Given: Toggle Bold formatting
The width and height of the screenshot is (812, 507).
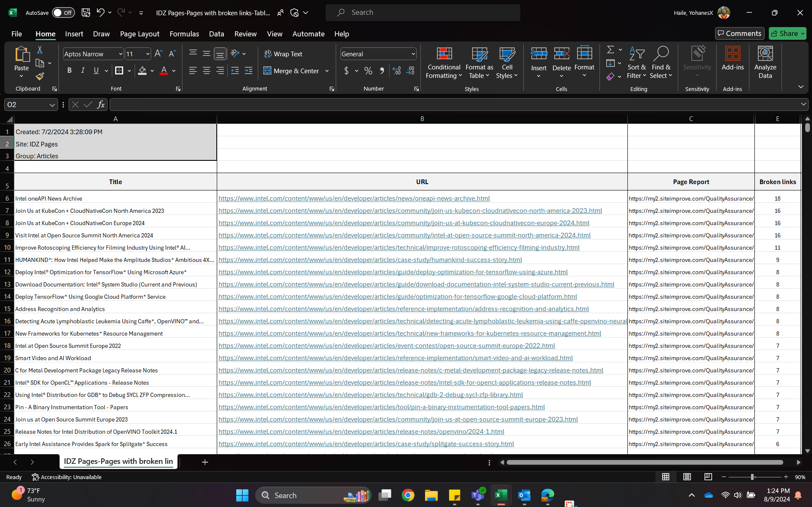Looking at the screenshot, I should [x=69, y=71].
